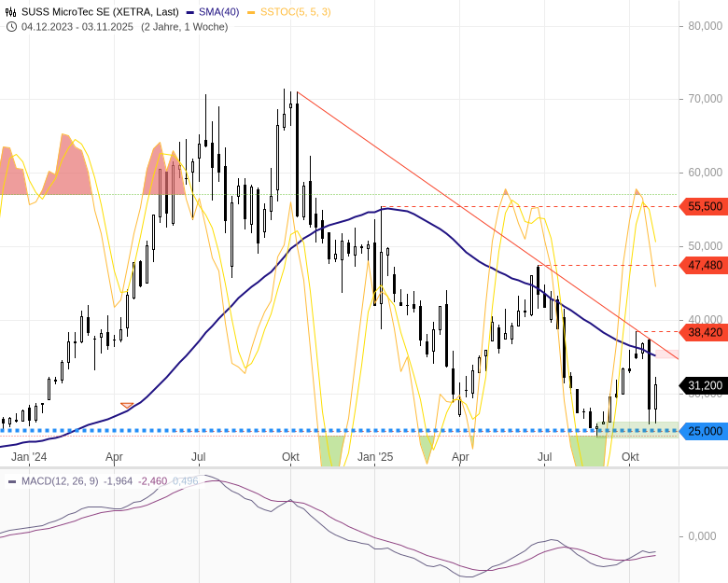The width and height of the screenshot is (728, 583).
Task: Open the period label (2 Jahre, 1 Woche)
Action: pyautogui.click(x=184, y=26)
